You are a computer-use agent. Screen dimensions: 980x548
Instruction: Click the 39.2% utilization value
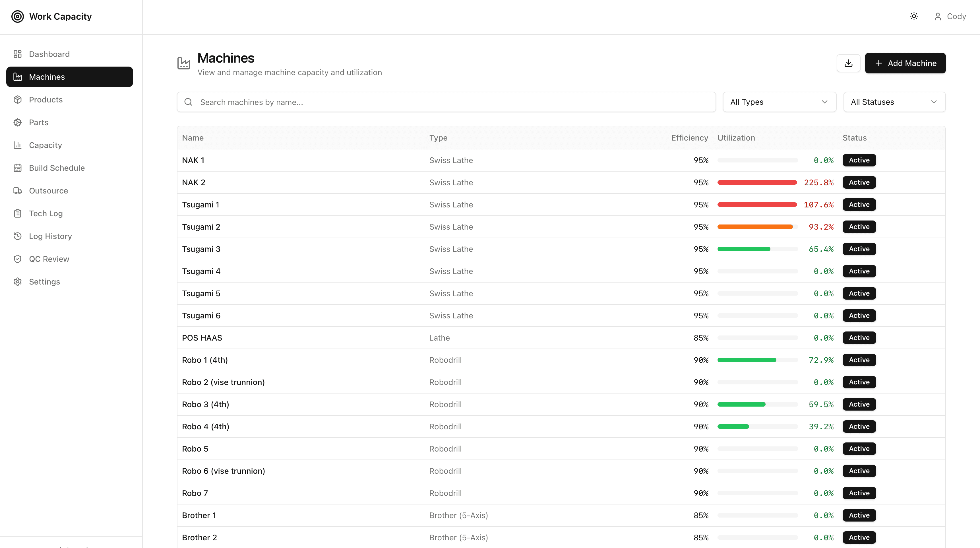(x=821, y=427)
